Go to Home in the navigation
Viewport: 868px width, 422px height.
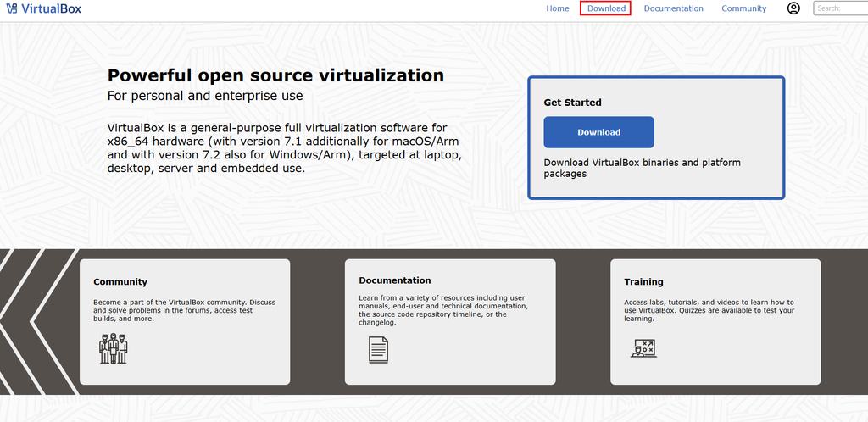click(x=558, y=8)
